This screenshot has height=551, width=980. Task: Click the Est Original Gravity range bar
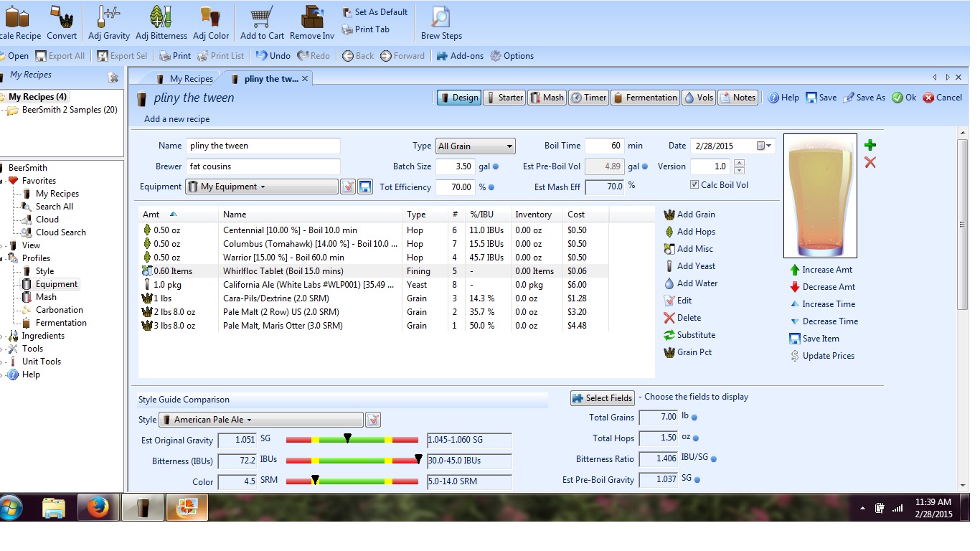pyautogui.click(x=352, y=439)
